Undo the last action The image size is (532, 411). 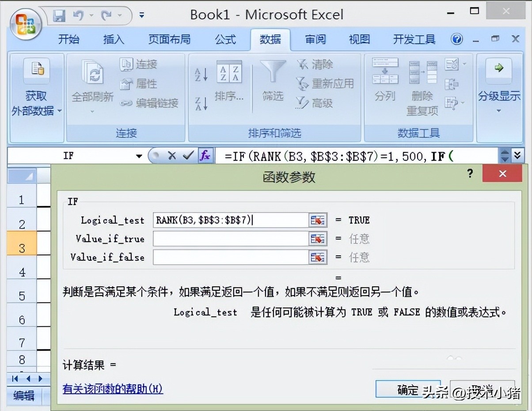pyautogui.click(x=78, y=15)
